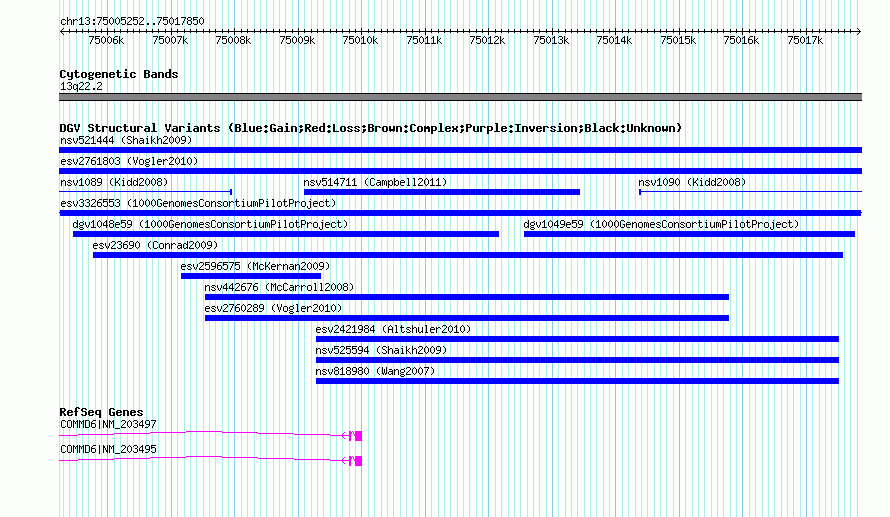The height and width of the screenshot is (517, 890).
Task: Open the esv2760289 (Vogler2010) label
Action: click(273, 308)
